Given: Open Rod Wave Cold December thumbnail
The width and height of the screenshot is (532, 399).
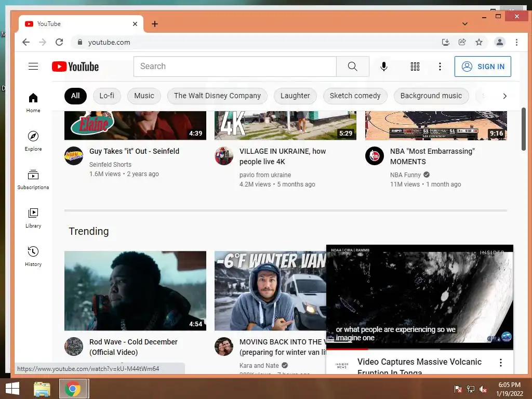Looking at the screenshot, I should pyautogui.click(x=135, y=291).
